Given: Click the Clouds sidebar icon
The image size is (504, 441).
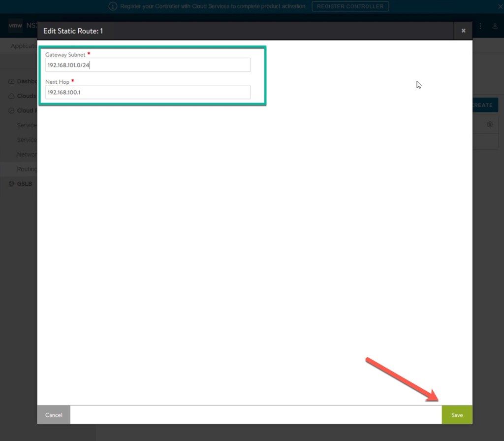Looking at the screenshot, I should click(11, 96).
